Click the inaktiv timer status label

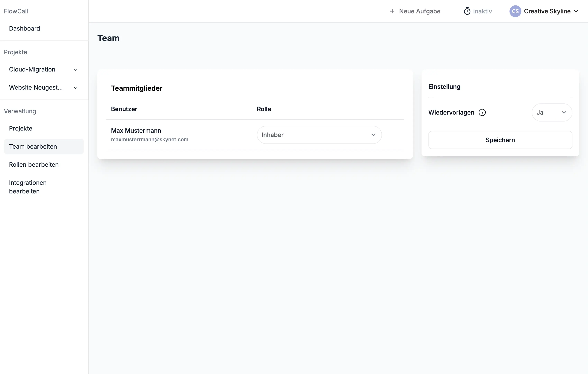tap(482, 11)
